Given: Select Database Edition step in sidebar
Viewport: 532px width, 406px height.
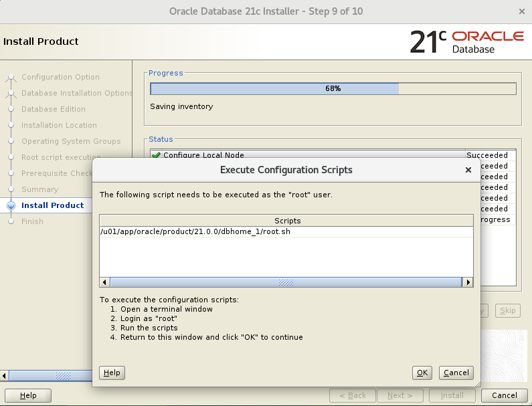Looking at the screenshot, I should (54, 109).
